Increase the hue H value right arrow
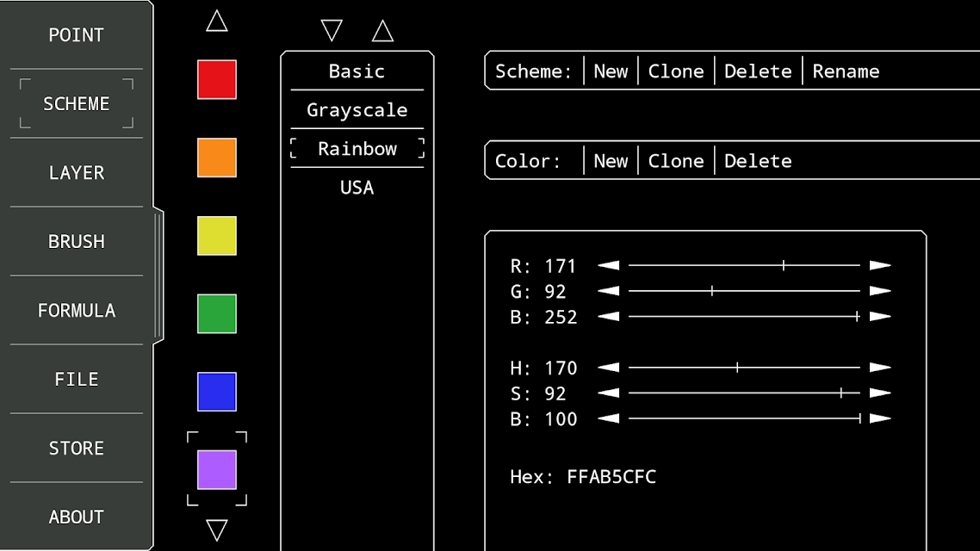 point(880,368)
